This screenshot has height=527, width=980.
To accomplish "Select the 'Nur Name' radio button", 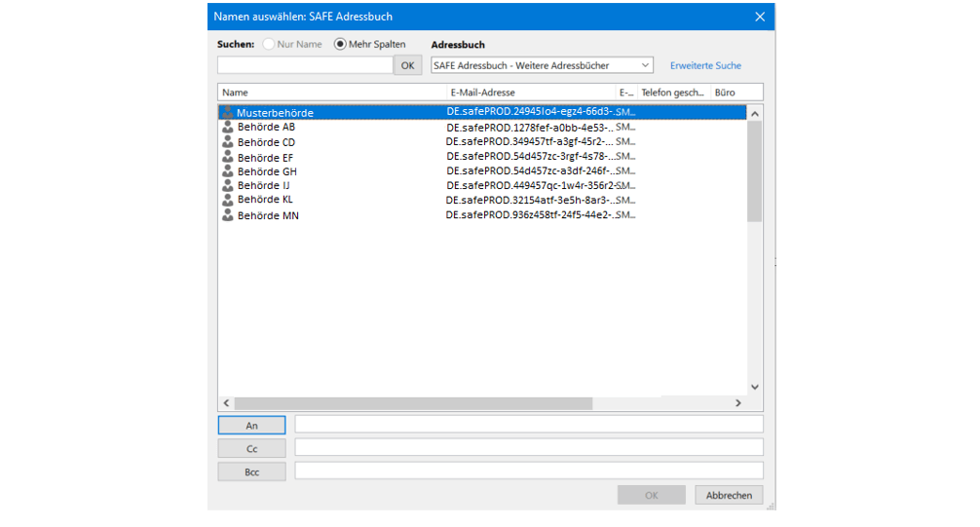I will [268, 44].
